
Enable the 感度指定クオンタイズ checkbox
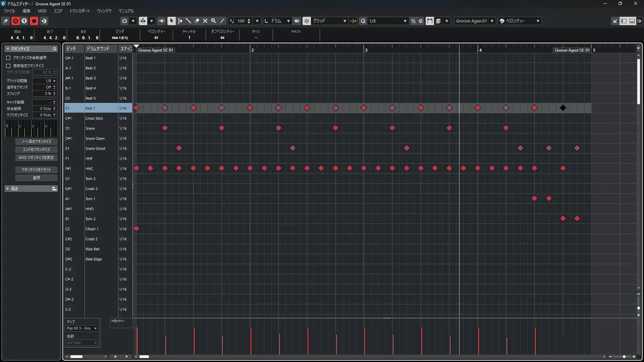pos(8,66)
